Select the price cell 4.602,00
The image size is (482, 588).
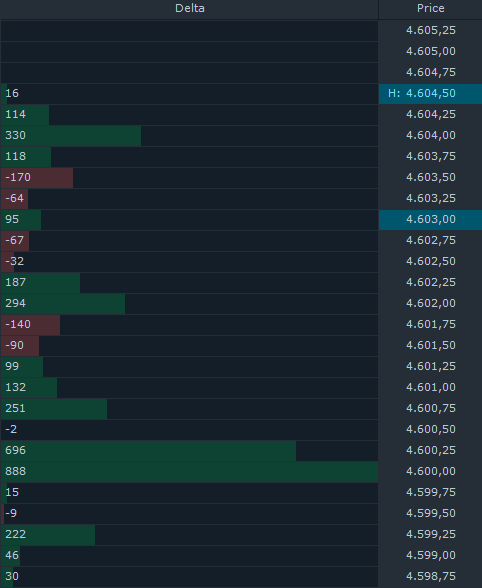430,303
